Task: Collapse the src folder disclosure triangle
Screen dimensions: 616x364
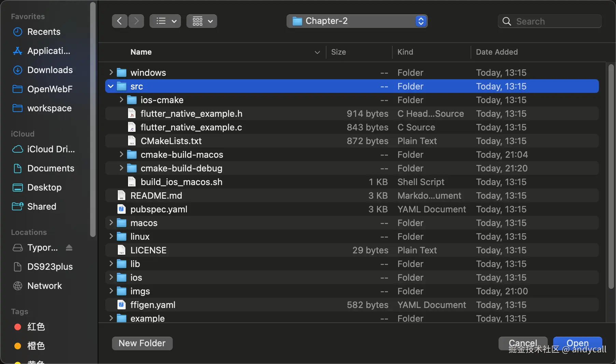Action: [x=110, y=86]
